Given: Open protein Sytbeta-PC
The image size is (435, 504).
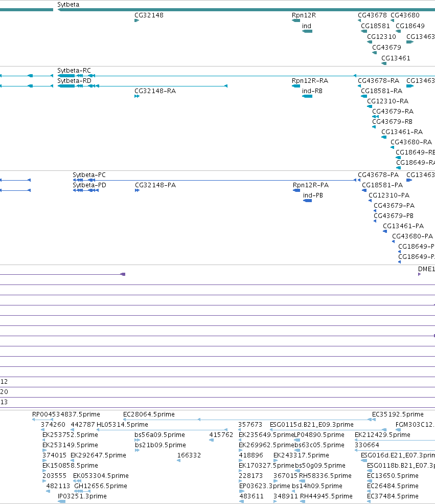Looking at the screenshot, I should (89, 175).
